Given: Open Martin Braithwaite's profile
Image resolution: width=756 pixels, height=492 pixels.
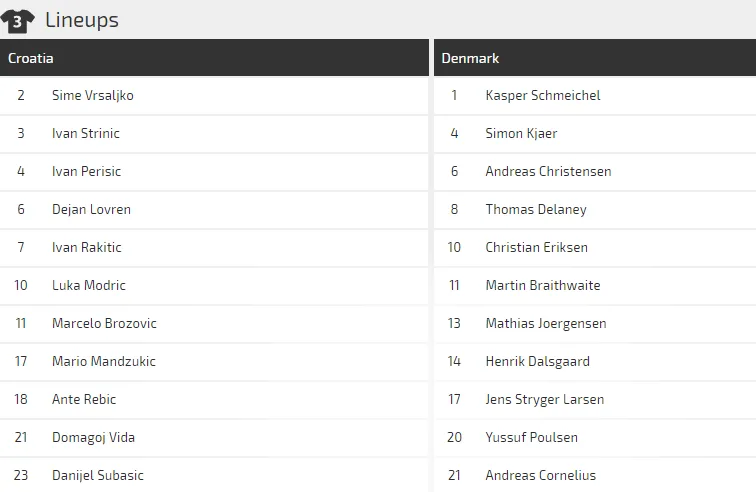Looking at the screenshot, I should pyautogui.click(x=543, y=285).
